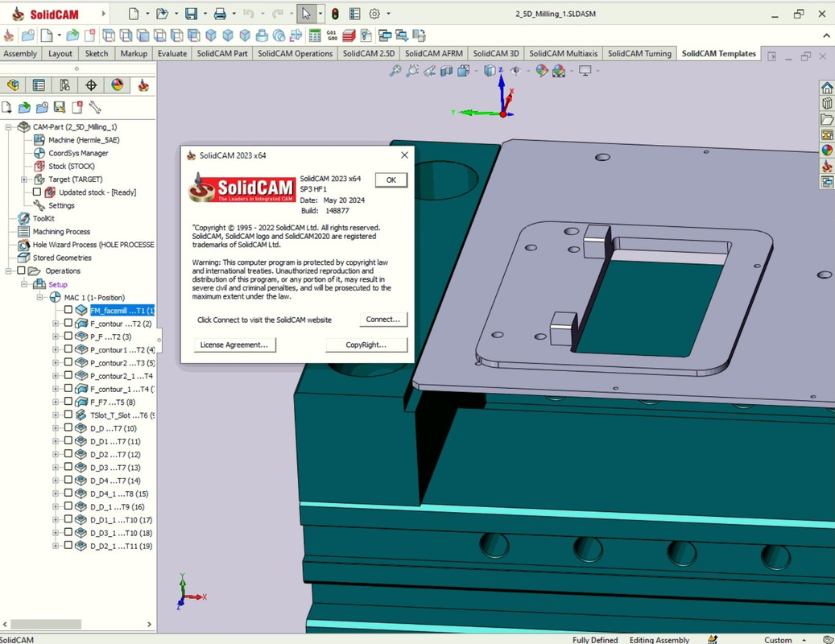Screen dimensions: 835x644
Task: Open the Design Library books icon
Action: (827, 103)
